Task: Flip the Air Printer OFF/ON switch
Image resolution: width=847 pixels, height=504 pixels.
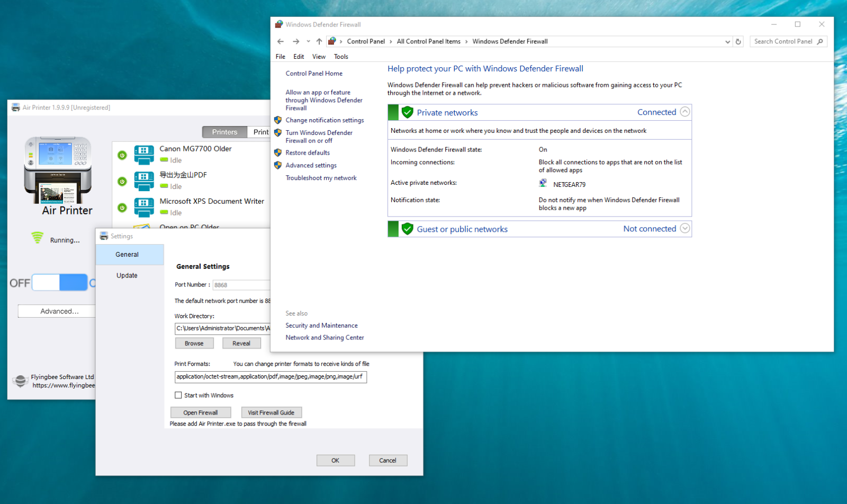Action: [60, 283]
